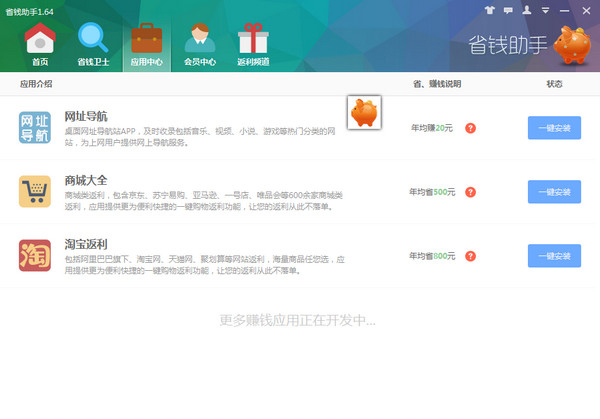This screenshot has width=600, height=419.
Task: Click the 商城大全 shopping cart icon
Action: [x=35, y=191]
